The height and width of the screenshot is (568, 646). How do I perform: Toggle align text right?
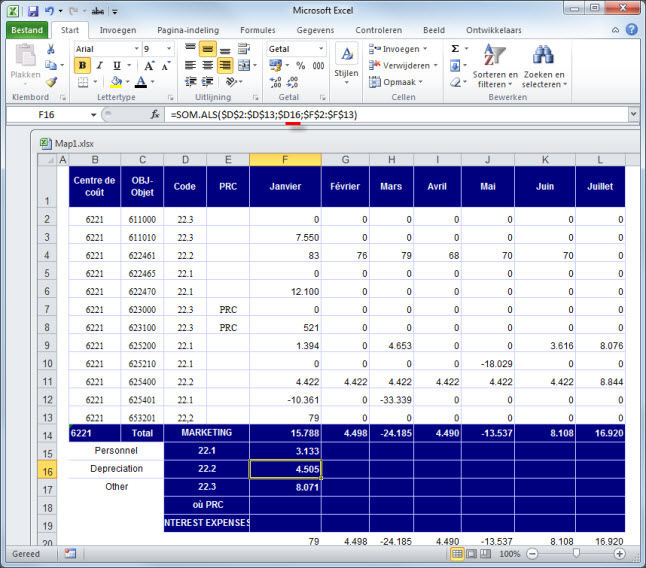(225, 65)
